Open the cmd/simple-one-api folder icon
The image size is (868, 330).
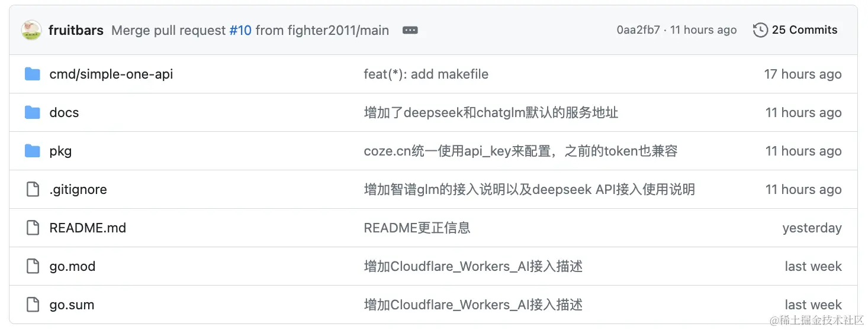pos(33,74)
